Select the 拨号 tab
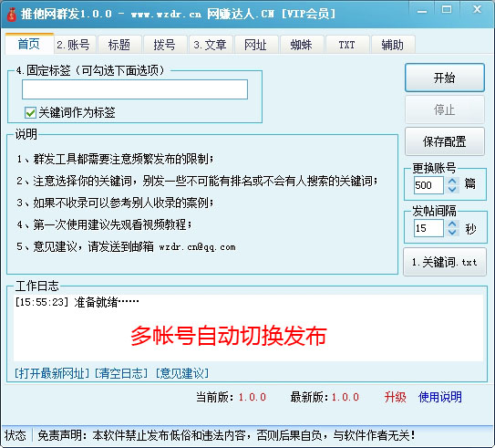Image resolution: width=495 pixels, height=448 pixels. 164,45
